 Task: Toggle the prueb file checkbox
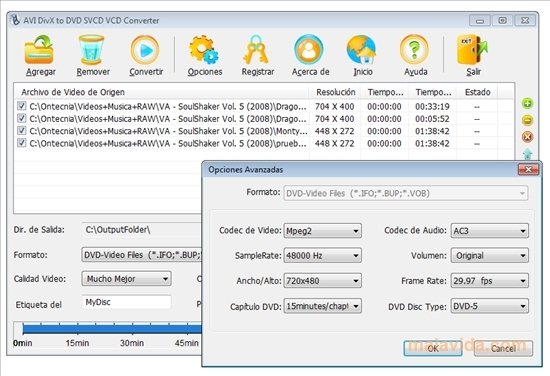click(22, 142)
